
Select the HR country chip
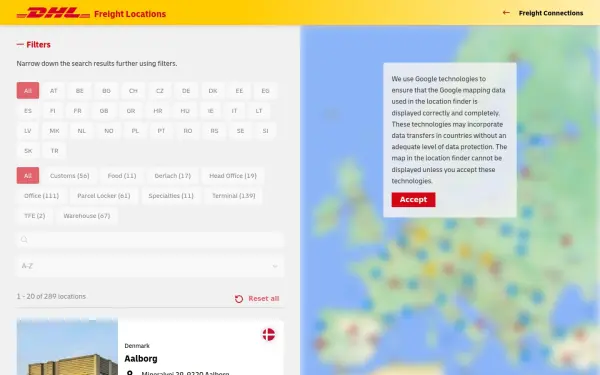coord(158,111)
